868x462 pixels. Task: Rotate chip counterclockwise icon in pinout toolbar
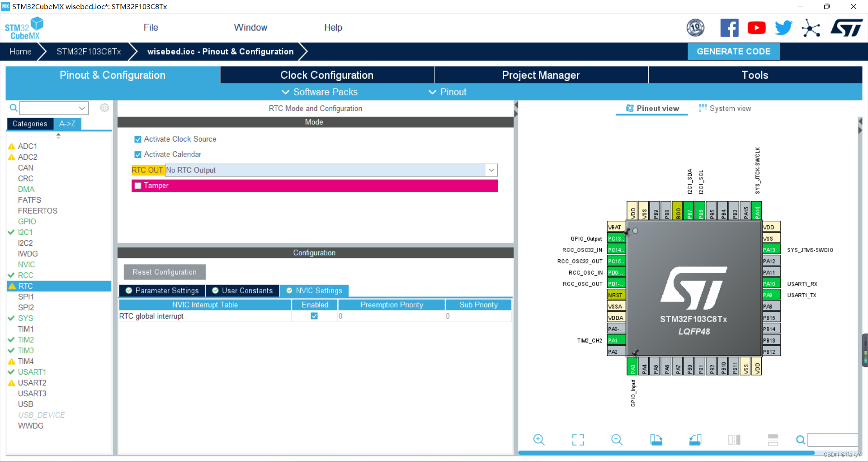coord(695,440)
